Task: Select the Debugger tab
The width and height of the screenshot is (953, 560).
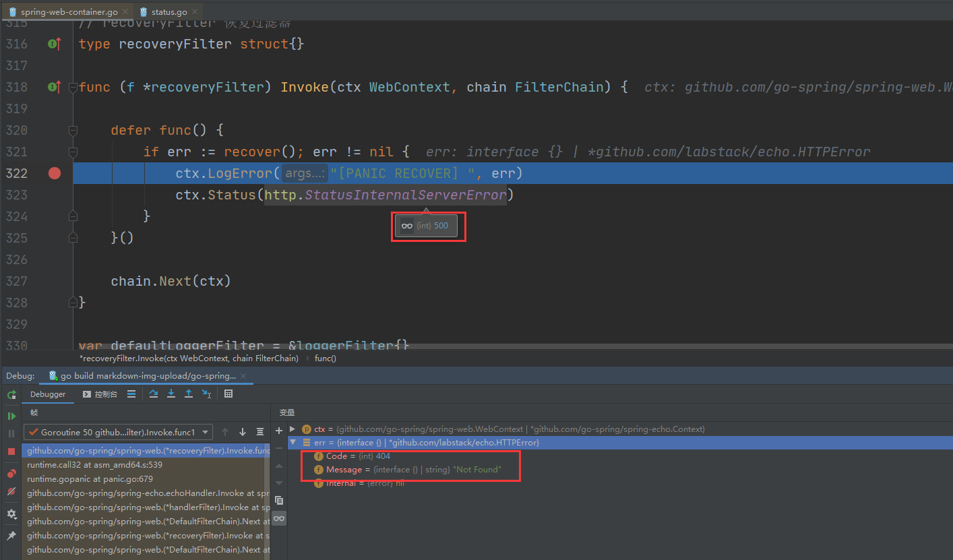Action: 48,394
